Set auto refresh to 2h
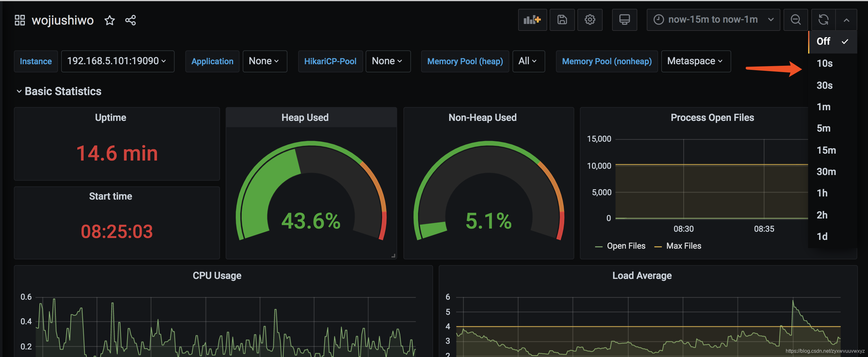This screenshot has height=357, width=868. [832, 215]
